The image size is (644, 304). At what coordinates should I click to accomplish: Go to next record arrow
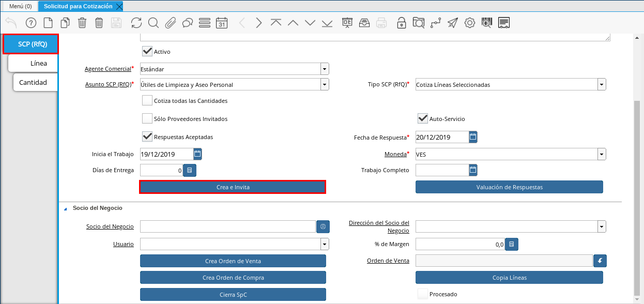click(x=259, y=23)
